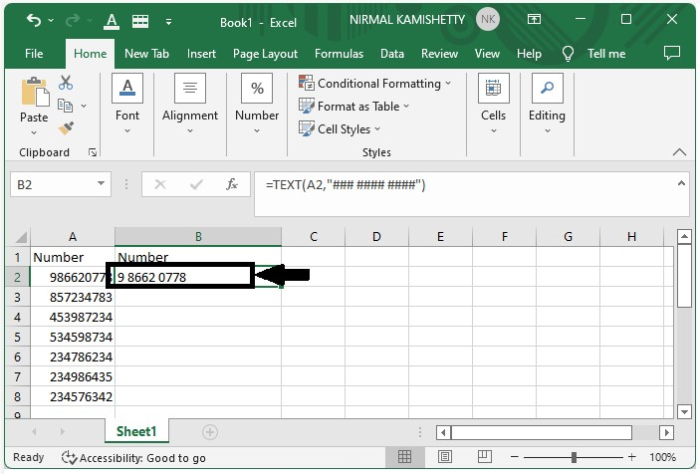Click the Font group icon

[127, 88]
